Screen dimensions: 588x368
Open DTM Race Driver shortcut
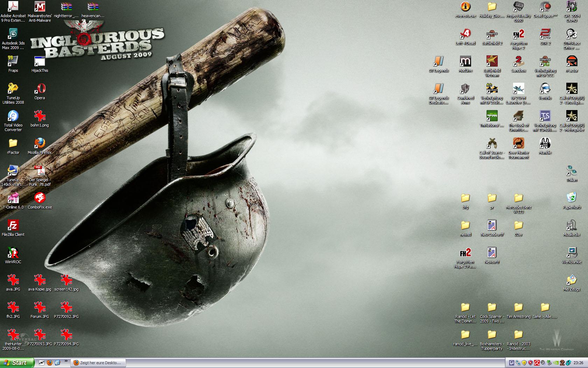pyautogui.click(x=572, y=39)
